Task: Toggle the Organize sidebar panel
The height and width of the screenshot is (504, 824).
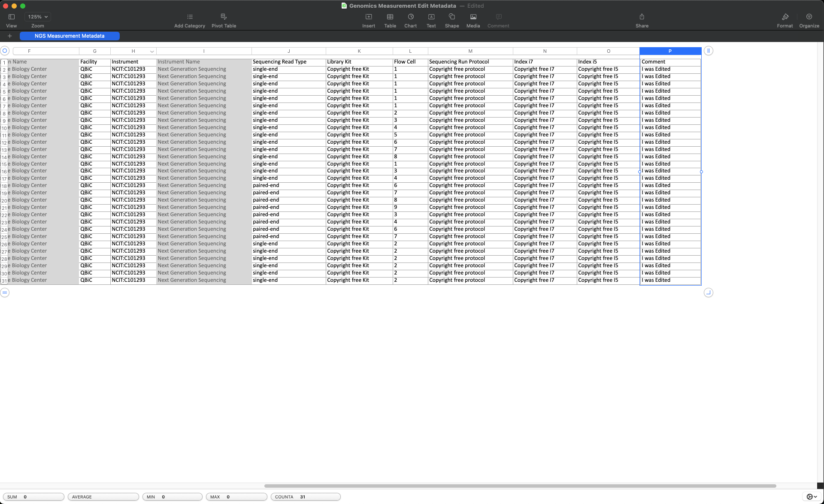Action: tap(809, 17)
